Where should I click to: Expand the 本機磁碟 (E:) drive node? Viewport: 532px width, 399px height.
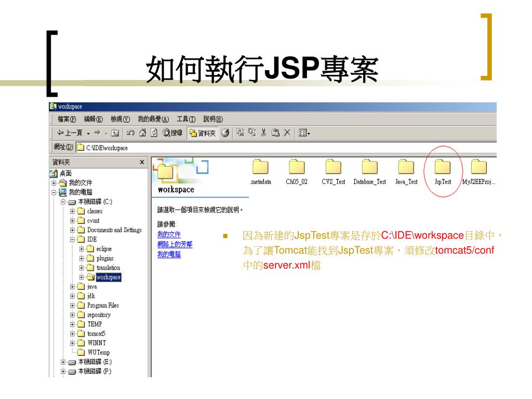pos(63,362)
